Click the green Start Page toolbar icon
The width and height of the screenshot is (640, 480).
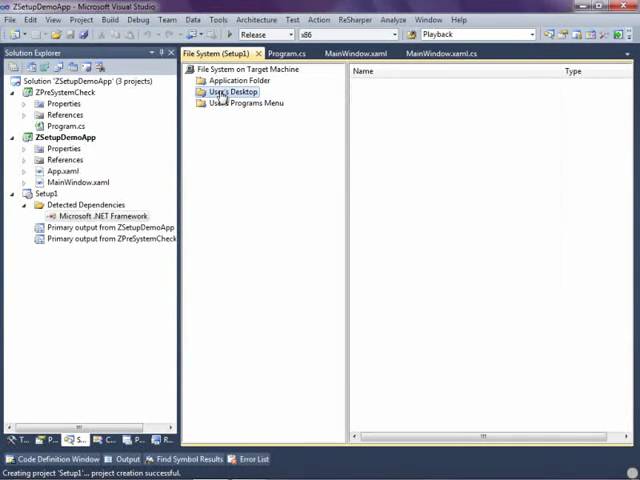tap(618, 35)
